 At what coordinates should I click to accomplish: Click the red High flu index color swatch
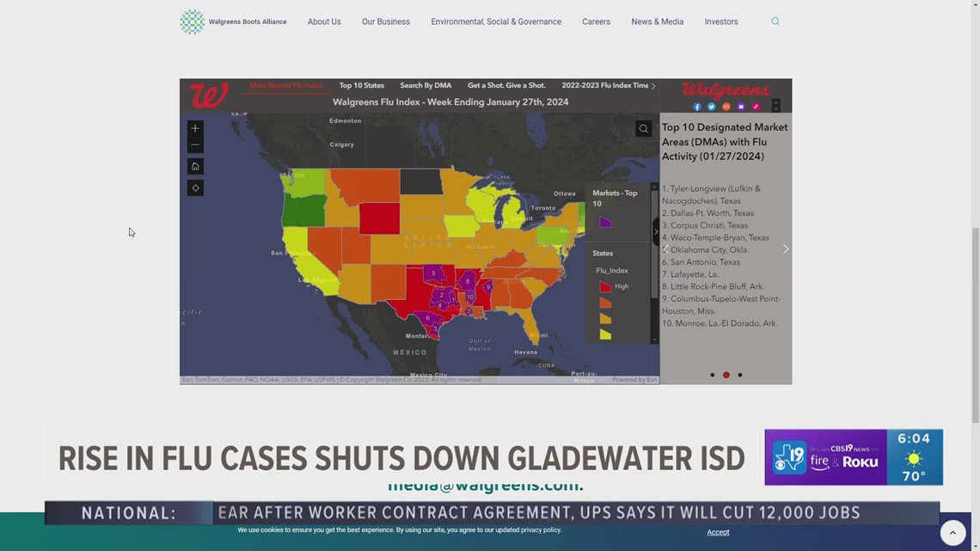coord(605,285)
